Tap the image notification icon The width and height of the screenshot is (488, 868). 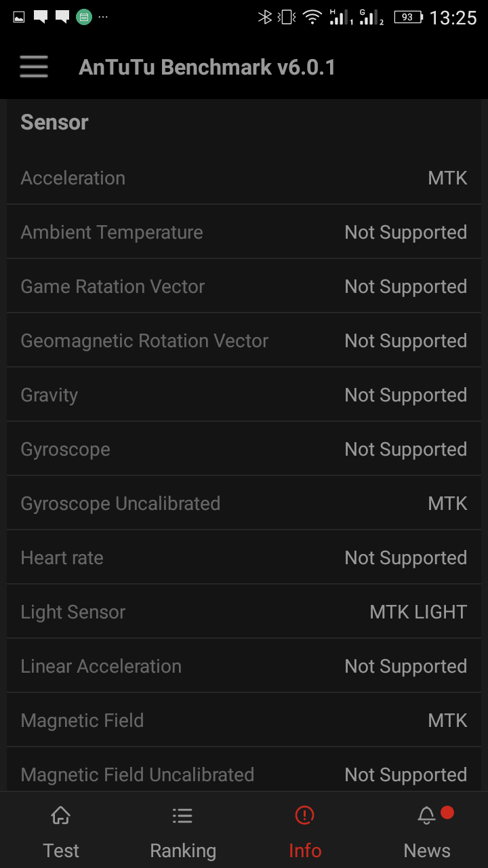(19, 17)
